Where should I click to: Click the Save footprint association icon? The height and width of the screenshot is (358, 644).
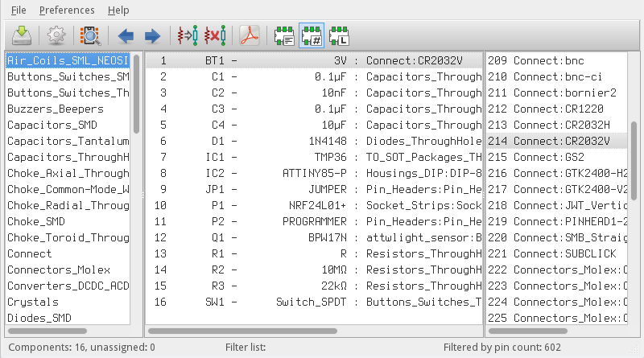coord(22,35)
